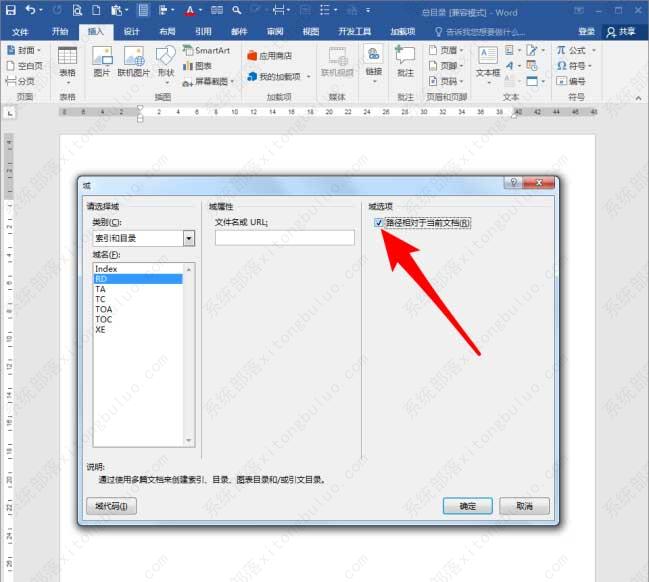Click the Link icon in ribbon

(x=373, y=60)
